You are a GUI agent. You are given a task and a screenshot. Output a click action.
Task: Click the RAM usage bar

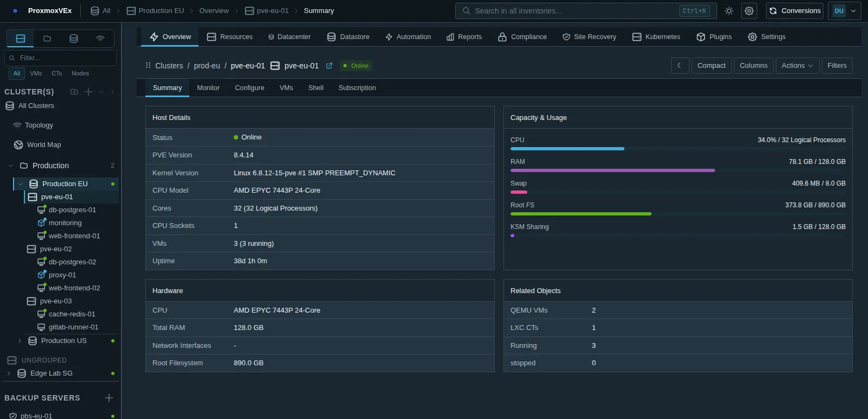tap(678, 170)
